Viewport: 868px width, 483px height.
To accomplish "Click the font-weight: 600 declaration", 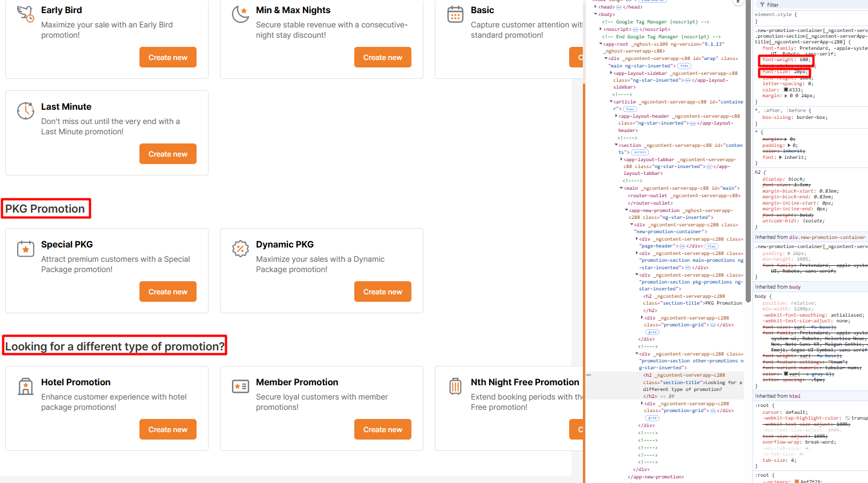I will [x=786, y=60].
